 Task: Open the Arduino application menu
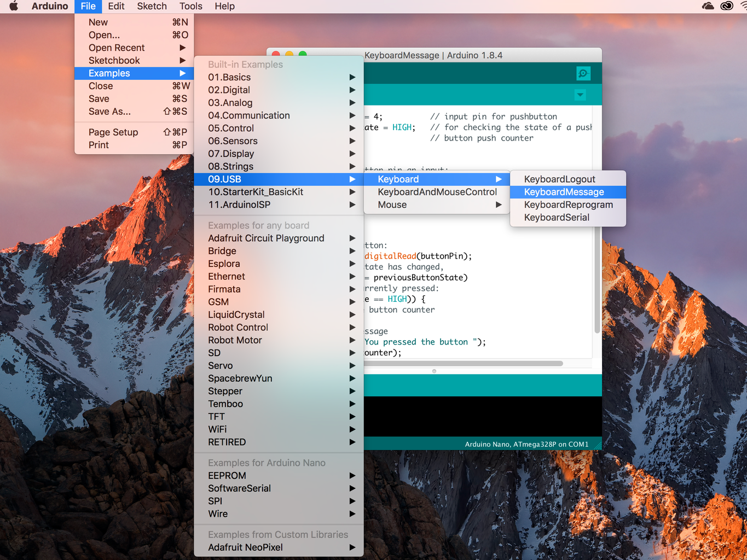[x=50, y=6]
